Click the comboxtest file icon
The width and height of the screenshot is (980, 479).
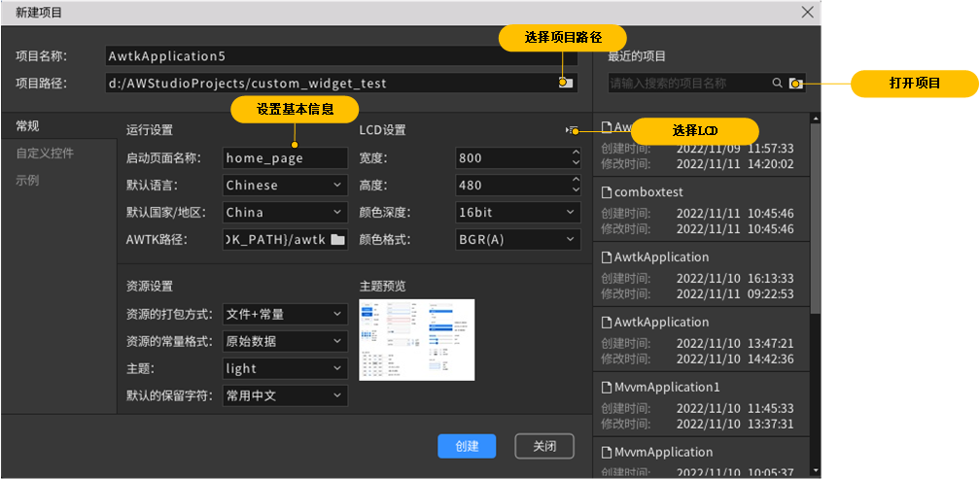pos(606,192)
